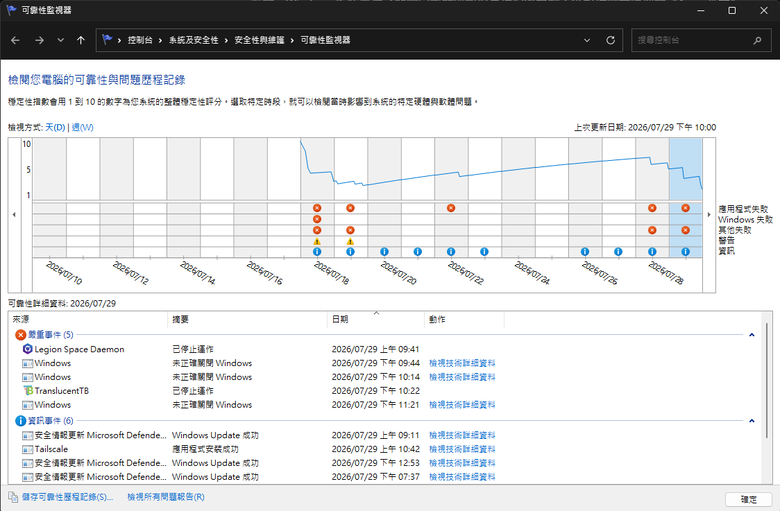Click the forward navigation arrow
This screenshot has width=780, height=511.
39,40
